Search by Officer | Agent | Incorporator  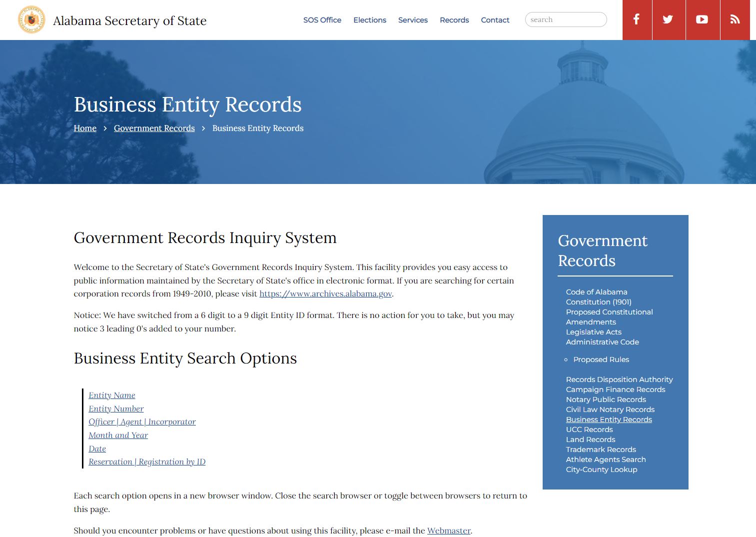point(142,421)
